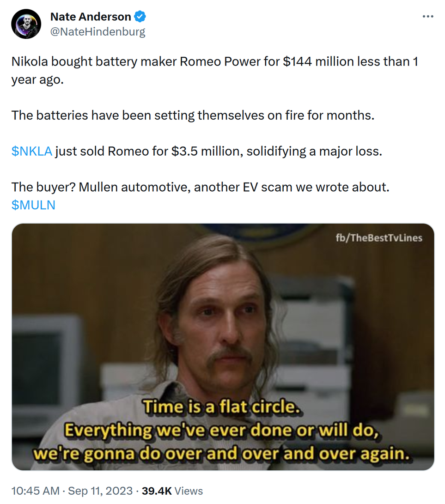Click the tweet text about Romeo Power
The image size is (445, 504).
(x=214, y=70)
